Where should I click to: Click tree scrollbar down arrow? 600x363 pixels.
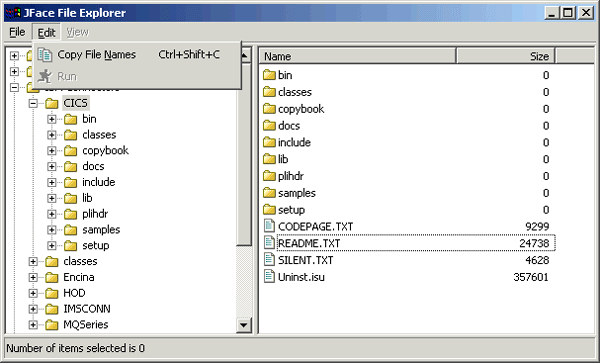(x=243, y=325)
